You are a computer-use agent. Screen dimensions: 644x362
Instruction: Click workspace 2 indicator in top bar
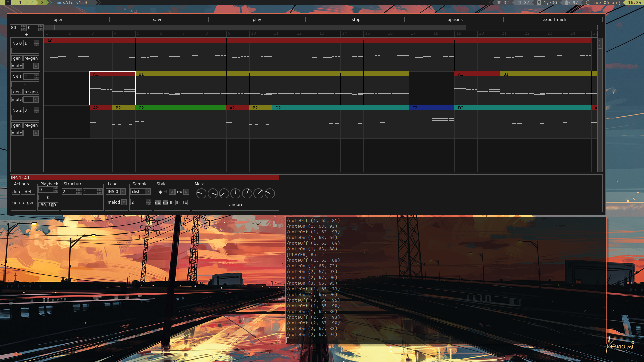tap(32, 3)
